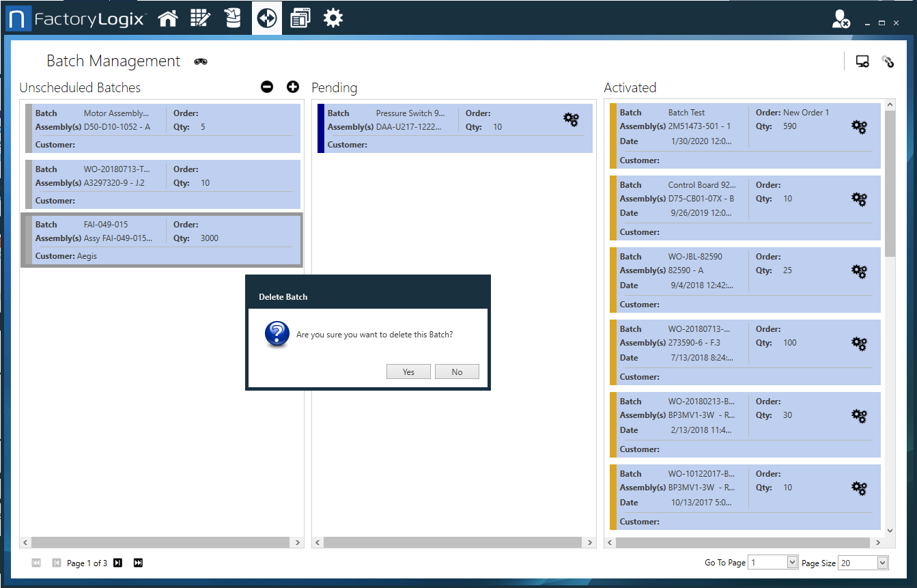Click the active Batch Management navigation icon
The width and height of the screenshot is (917, 588).
(x=266, y=18)
